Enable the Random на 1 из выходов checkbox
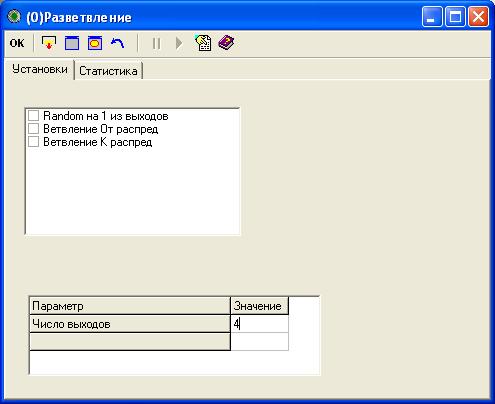This screenshot has height=404, width=495. [x=33, y=116]
